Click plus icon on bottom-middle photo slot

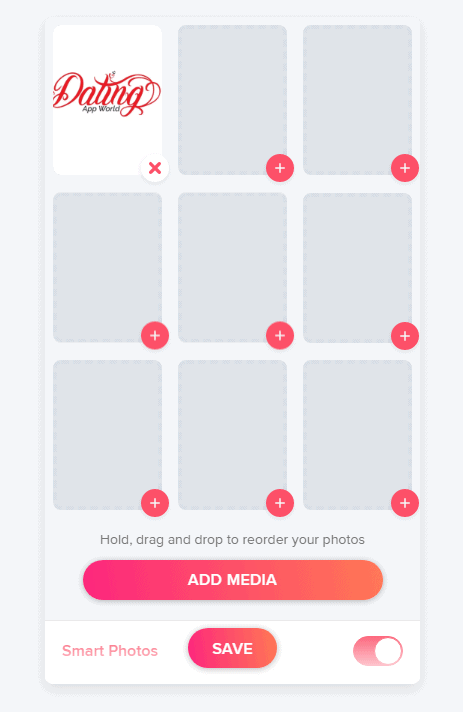coord(280,503)
